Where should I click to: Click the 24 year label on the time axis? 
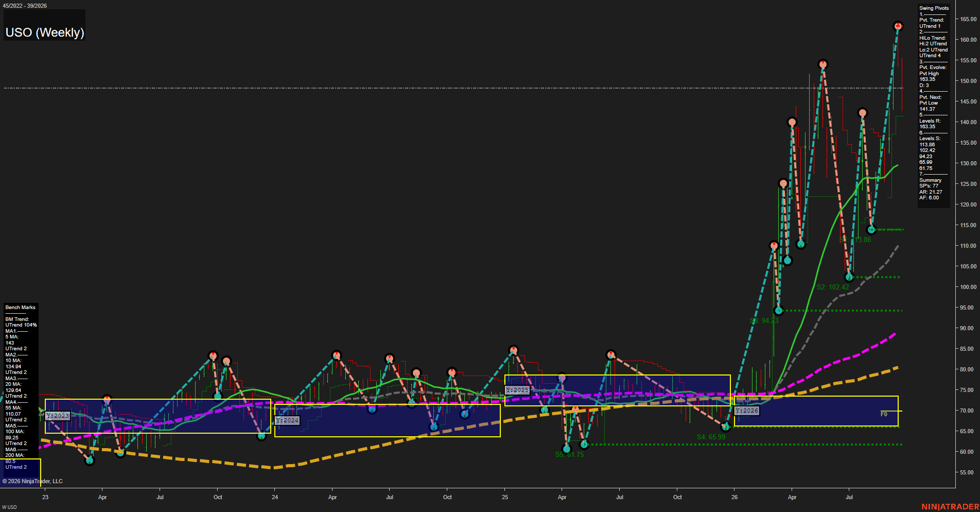275,497
